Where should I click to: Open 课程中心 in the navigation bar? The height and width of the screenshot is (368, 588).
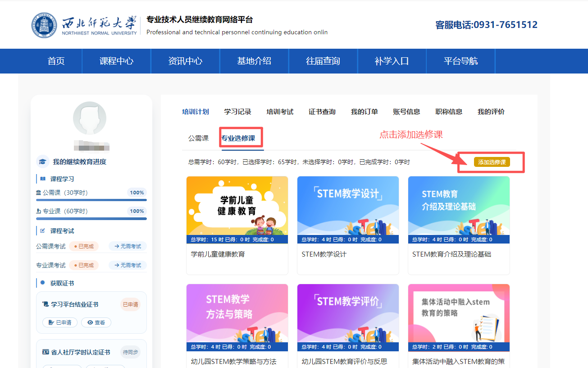coord(116,61)
